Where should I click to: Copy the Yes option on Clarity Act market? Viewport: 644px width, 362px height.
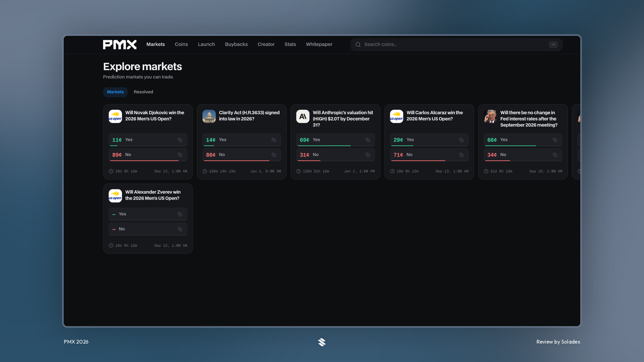274,140
